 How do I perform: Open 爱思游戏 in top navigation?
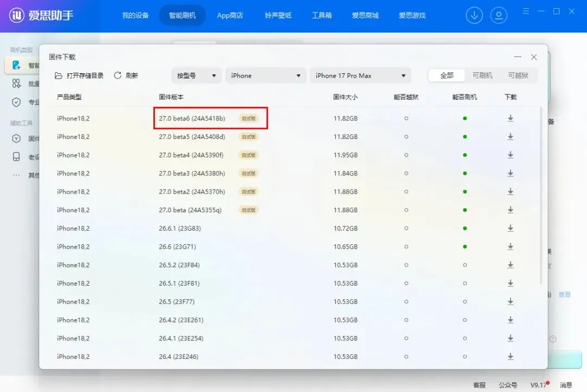pyautogui.click(x=412, y=15)
